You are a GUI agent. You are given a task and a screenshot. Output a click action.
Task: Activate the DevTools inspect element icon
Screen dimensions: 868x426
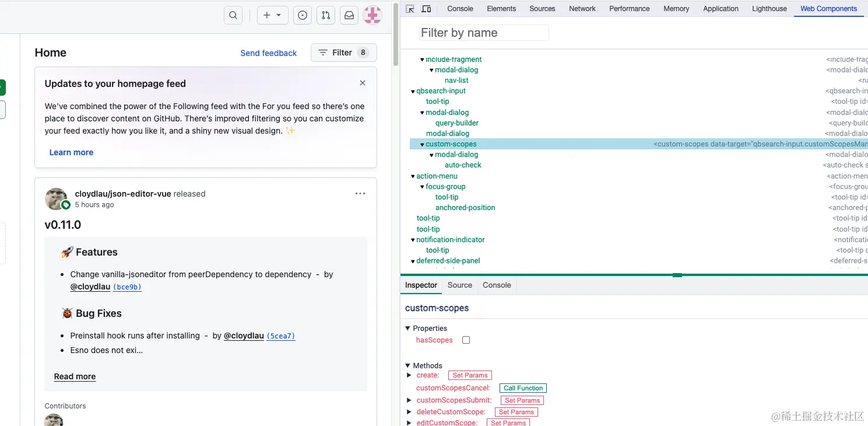click(410, 9)
